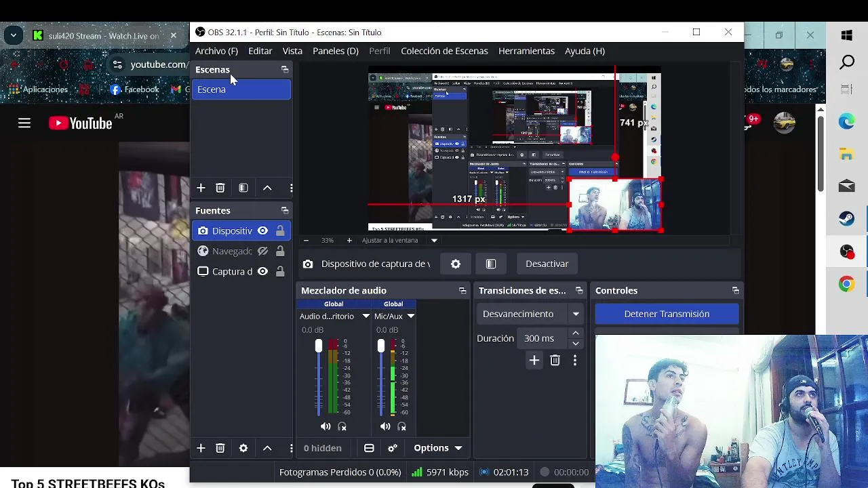Move source up with Fuentes arrow icon

[267, 448]
